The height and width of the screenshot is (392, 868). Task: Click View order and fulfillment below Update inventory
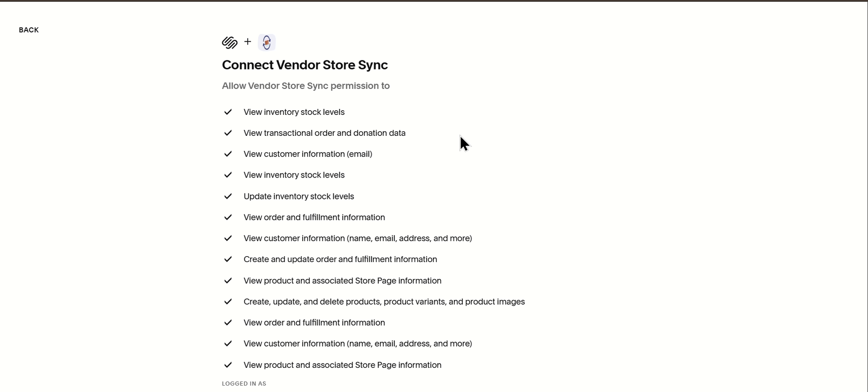pos(314,217)
